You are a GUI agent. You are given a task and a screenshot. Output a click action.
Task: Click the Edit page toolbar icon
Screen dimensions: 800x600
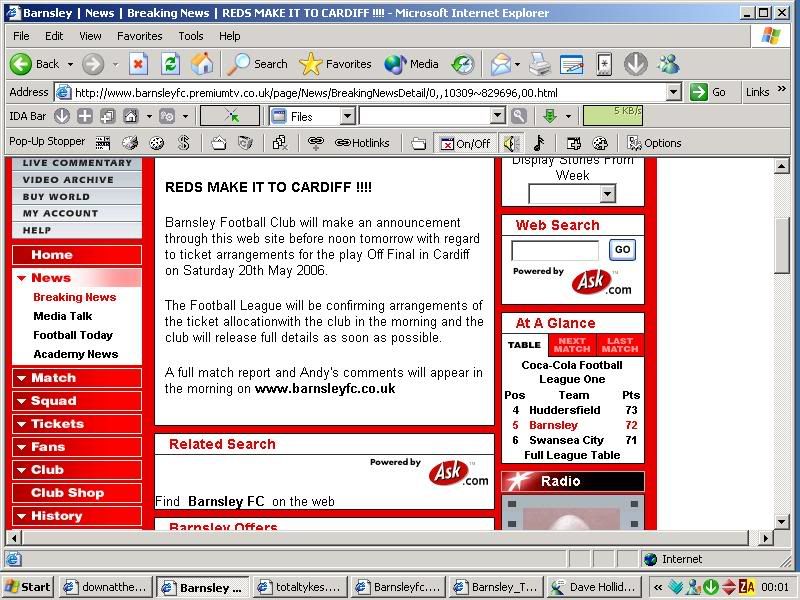pyautogui.click(x=571, y=64)
